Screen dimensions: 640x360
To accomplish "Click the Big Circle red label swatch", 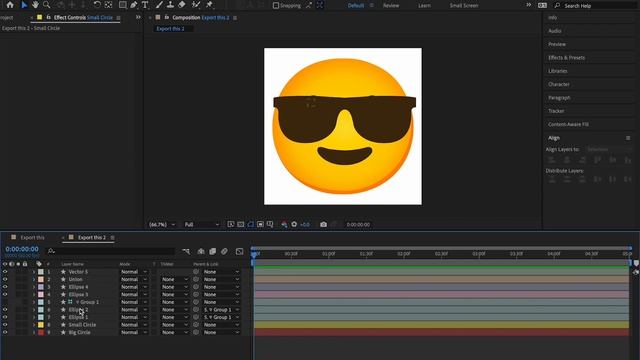I will pos(41,332).
